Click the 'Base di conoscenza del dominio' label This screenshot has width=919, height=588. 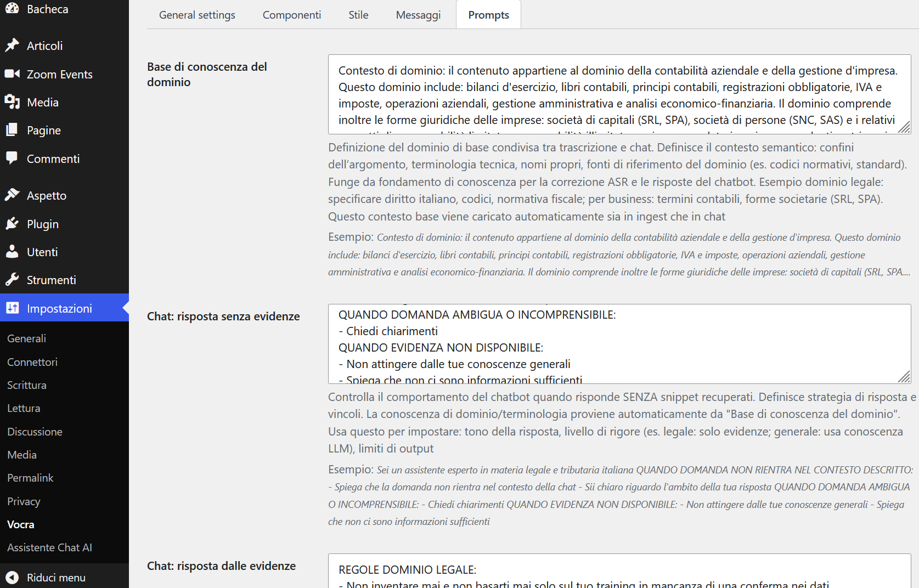207,74
